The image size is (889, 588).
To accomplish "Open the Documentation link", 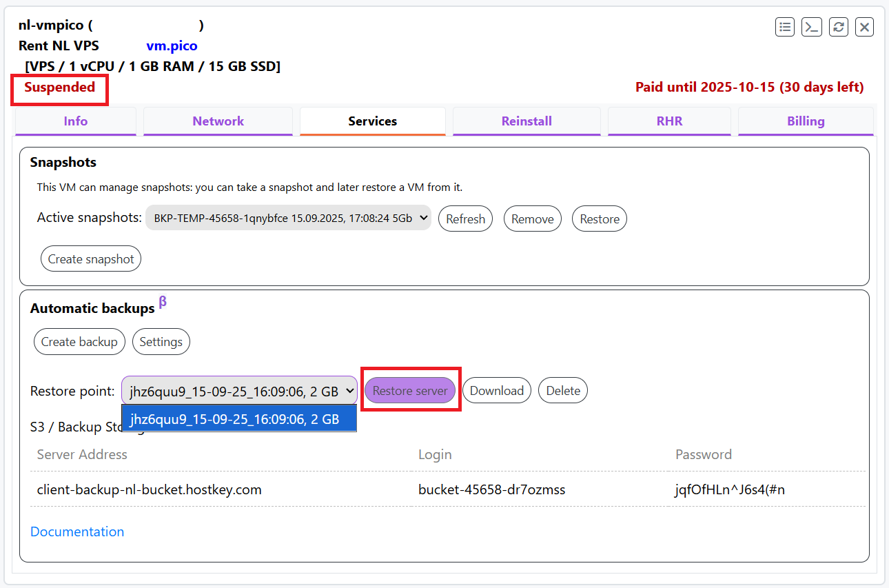I will (x=77, y=531).
